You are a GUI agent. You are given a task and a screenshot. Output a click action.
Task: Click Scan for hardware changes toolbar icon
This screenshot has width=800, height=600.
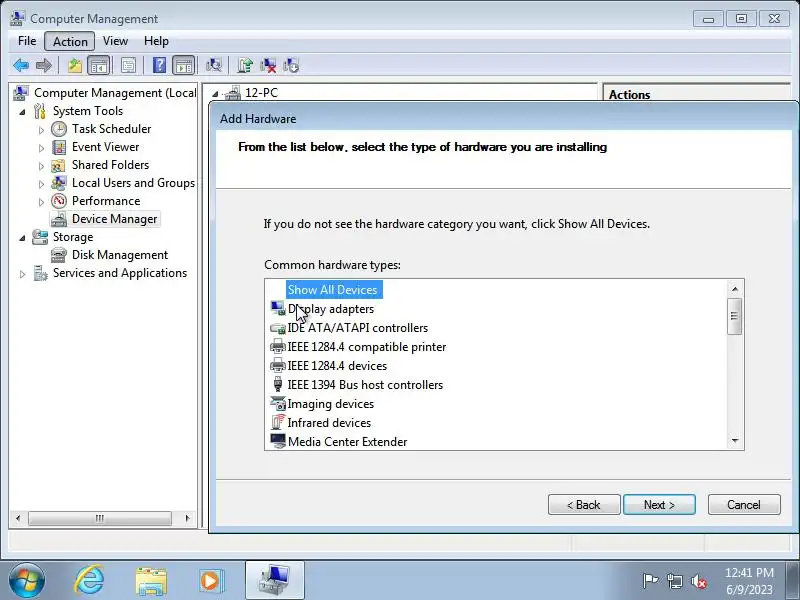click(214, 65)
